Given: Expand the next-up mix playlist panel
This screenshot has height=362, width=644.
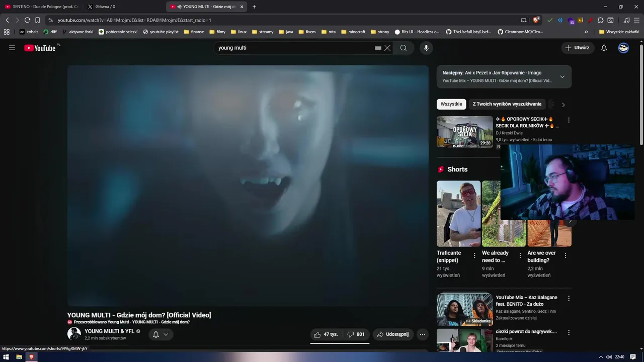Looking at the screenshot, I should click(x=562, y=76).
